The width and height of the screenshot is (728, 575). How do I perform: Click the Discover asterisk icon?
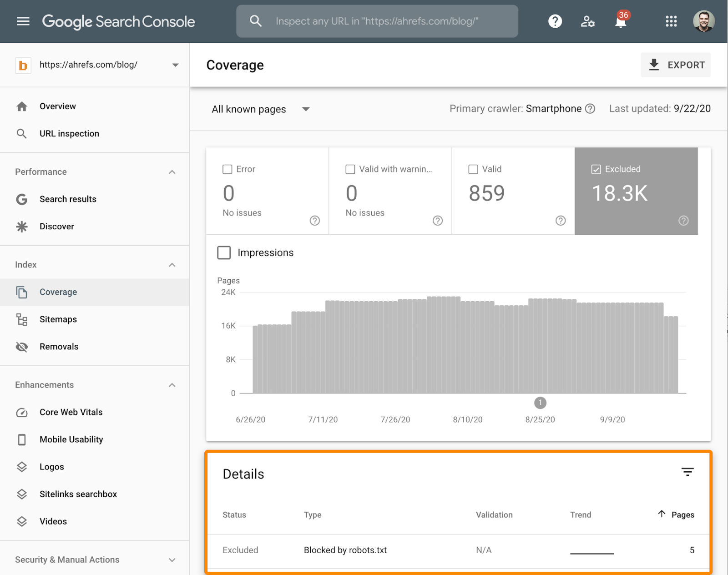click(22, 227)
